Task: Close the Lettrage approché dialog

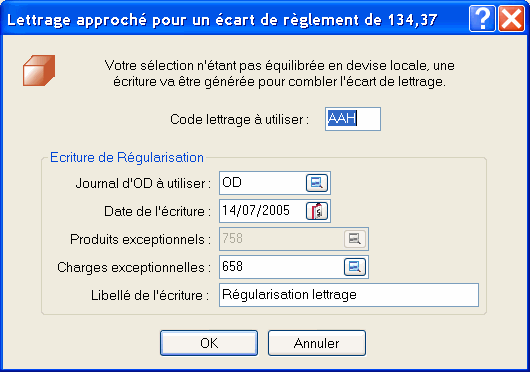Action: click(511, 19)
